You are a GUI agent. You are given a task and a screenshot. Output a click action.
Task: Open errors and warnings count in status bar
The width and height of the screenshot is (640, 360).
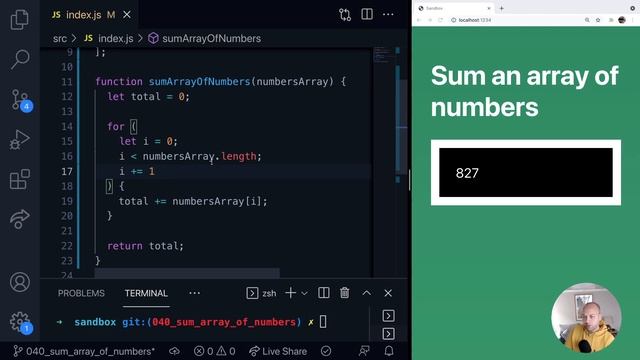point(215,351)
